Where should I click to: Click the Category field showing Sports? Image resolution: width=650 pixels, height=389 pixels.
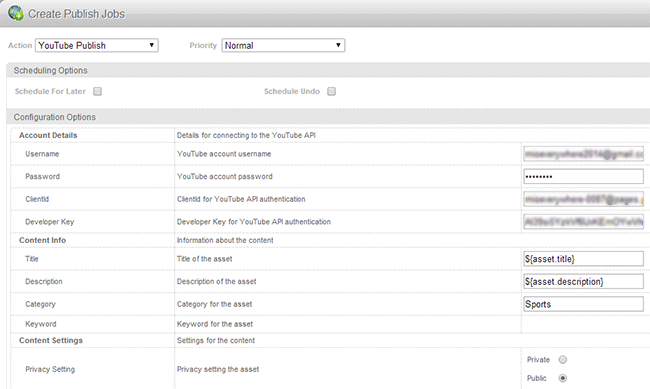pos(584,304)
